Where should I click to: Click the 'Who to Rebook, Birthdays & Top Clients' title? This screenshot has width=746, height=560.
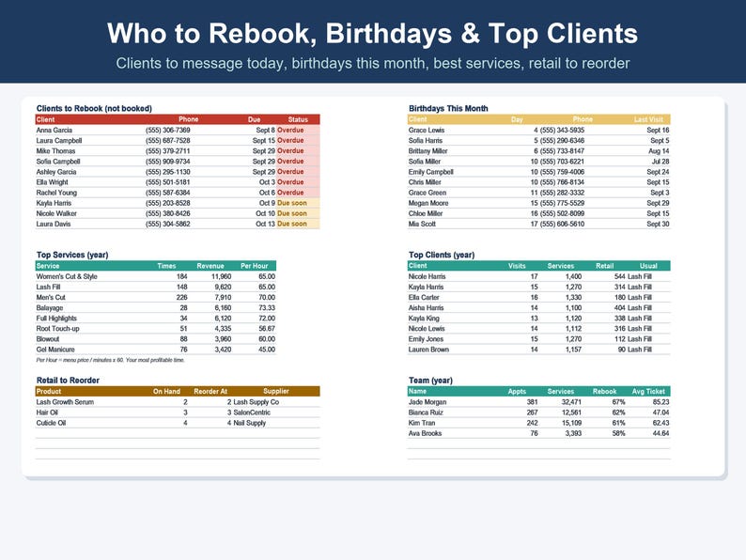coord(372,33)
